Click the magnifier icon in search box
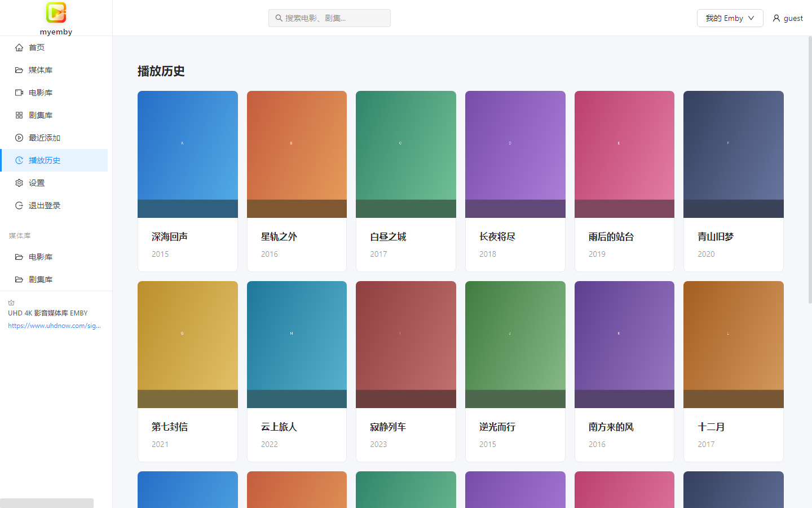 point(279,18)
